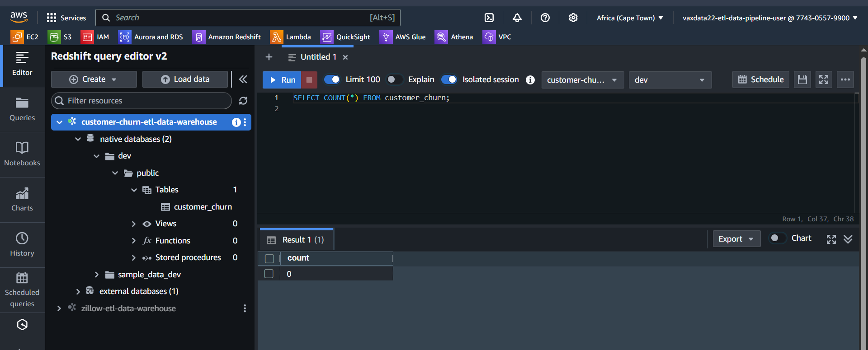Image resolution: width=868 pixels, height=350 pixels.
Task: Open the S3 shortcut
Action: click(x=60, y=37)
